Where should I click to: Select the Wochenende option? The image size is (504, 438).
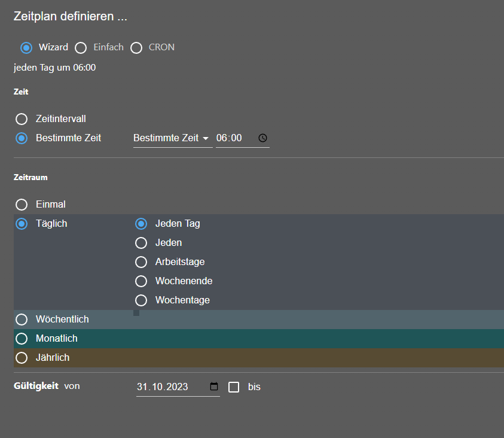tap(141, 281)
